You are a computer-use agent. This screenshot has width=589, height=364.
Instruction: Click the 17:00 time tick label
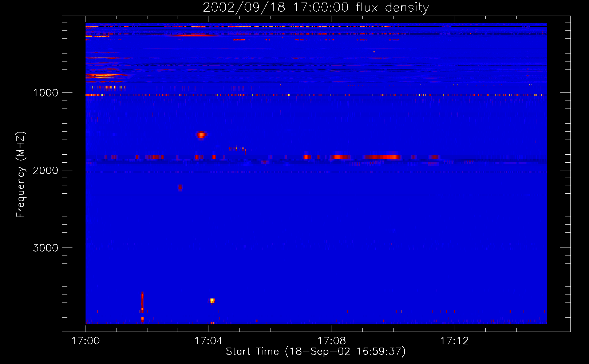pos(86,341)
